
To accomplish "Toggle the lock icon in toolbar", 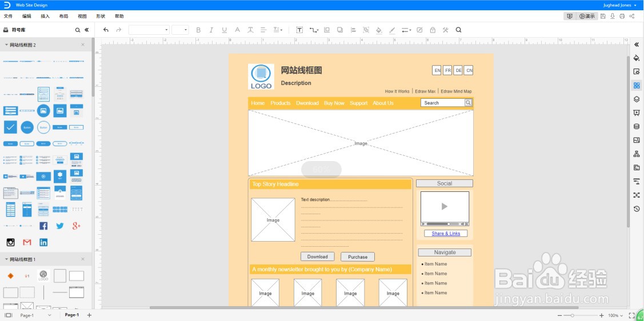I will [433, 30].
